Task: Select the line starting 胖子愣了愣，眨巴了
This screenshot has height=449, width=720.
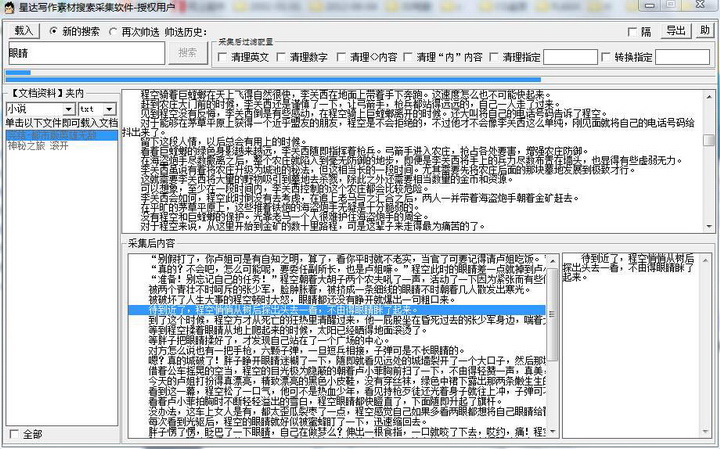Action: click(x=337, y=431)
